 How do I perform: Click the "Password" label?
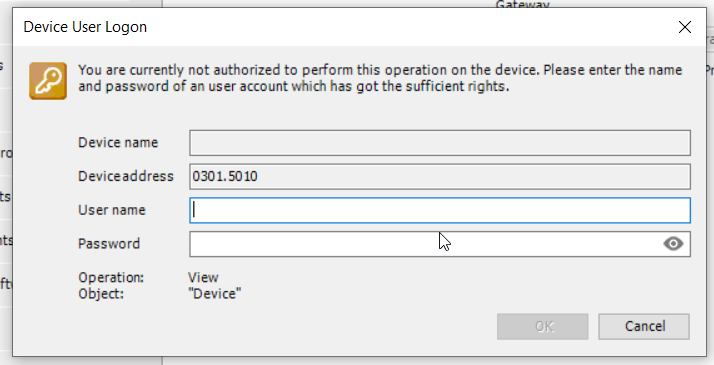pyautogui.click(x=109, y=243)
